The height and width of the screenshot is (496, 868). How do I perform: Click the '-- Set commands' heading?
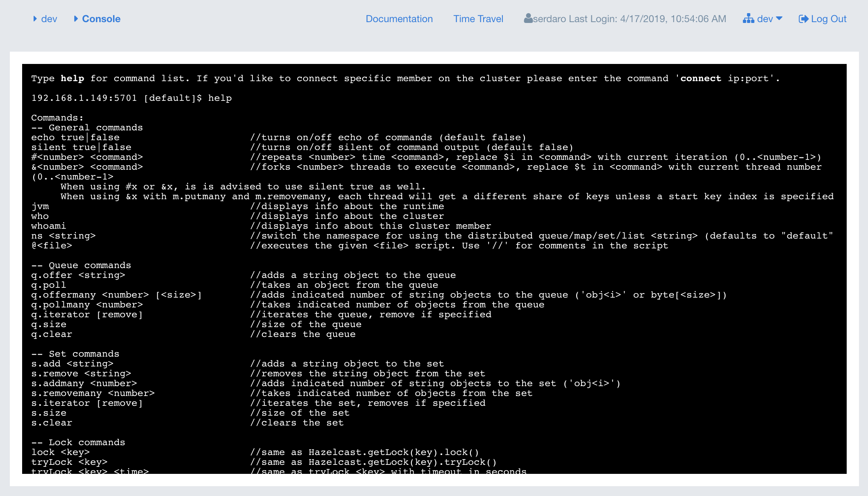(x=75, y=354)
